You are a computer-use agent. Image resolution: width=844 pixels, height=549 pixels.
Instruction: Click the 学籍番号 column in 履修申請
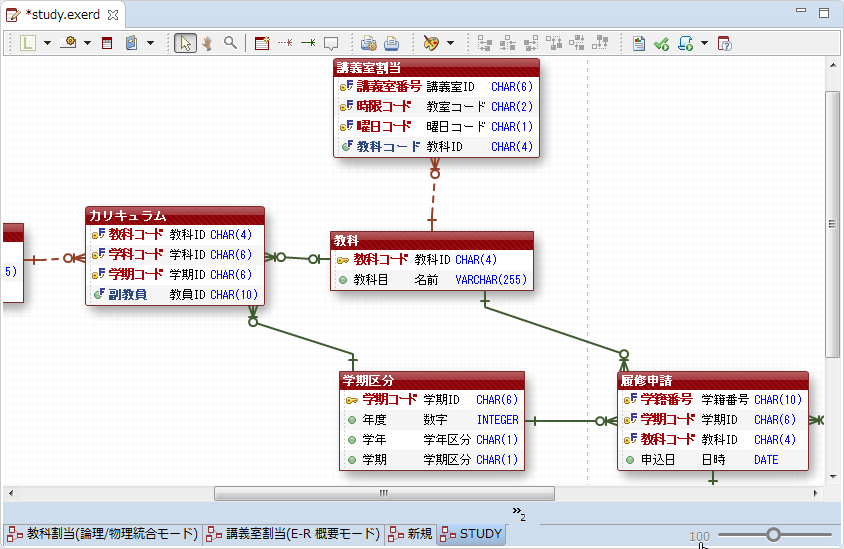[x=713, y=400]
